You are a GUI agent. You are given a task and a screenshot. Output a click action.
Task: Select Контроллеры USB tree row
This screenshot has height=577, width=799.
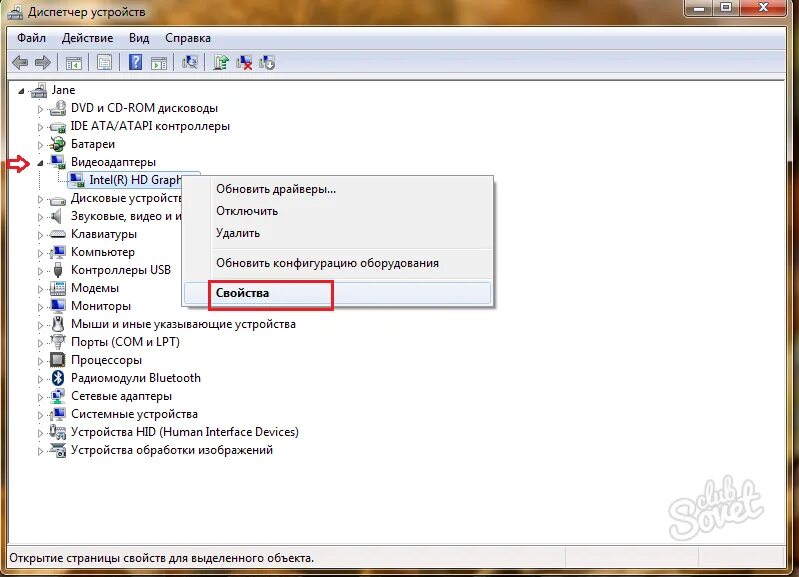[121, 270]
